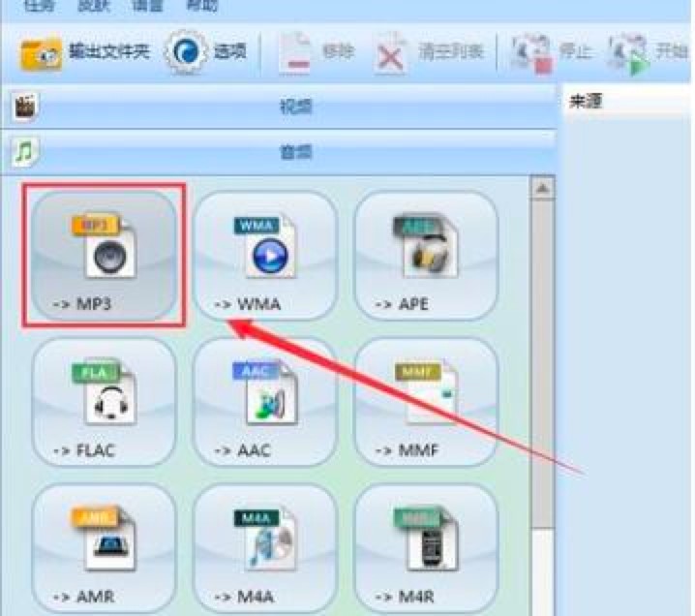Click the clapperboard video category icon
Image resolution: width=695 pixels, height=616 pixels.
click(x=25, y=107)
